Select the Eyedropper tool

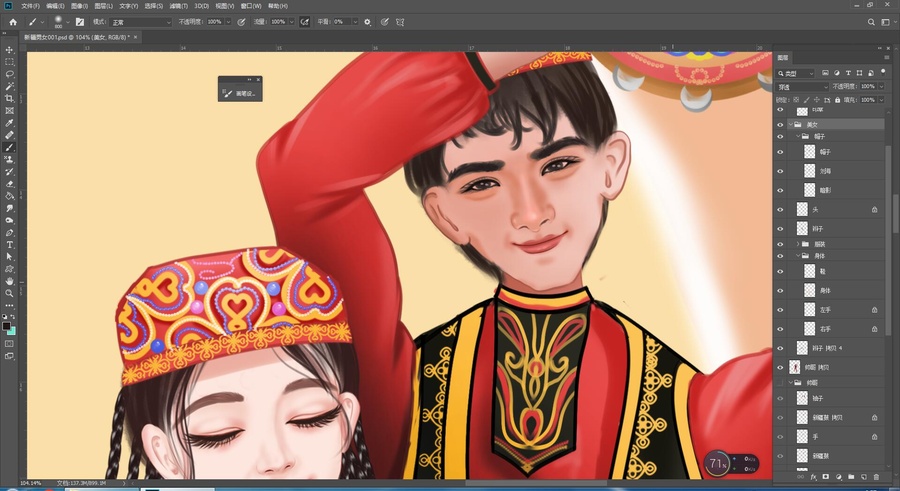click(x=9, y=123)
